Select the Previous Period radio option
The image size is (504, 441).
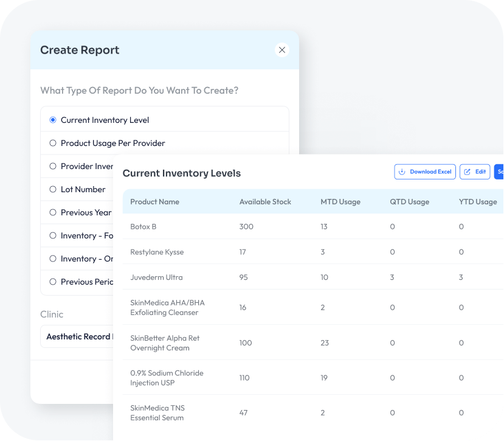[53, 282]
